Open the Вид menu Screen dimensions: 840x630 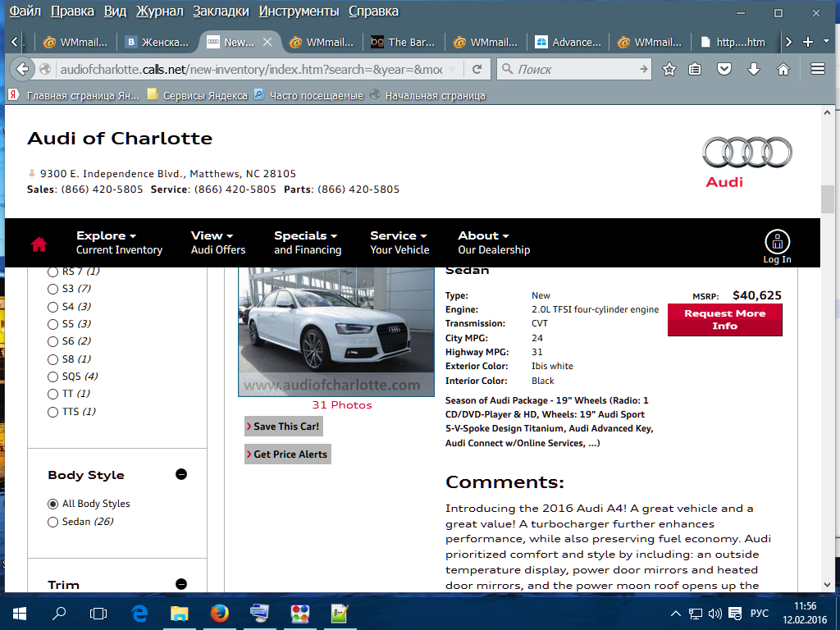pyautogui.click(x=115, y=11)
